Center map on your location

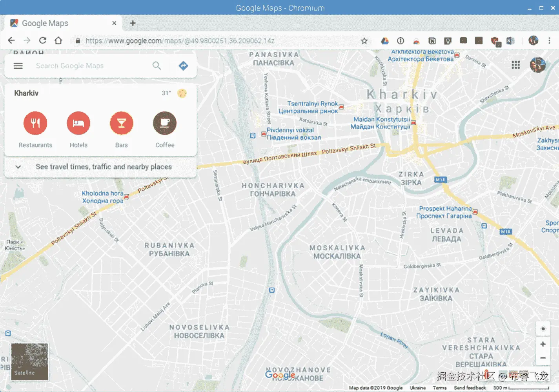pyautogui.click(x=543, y=329)
